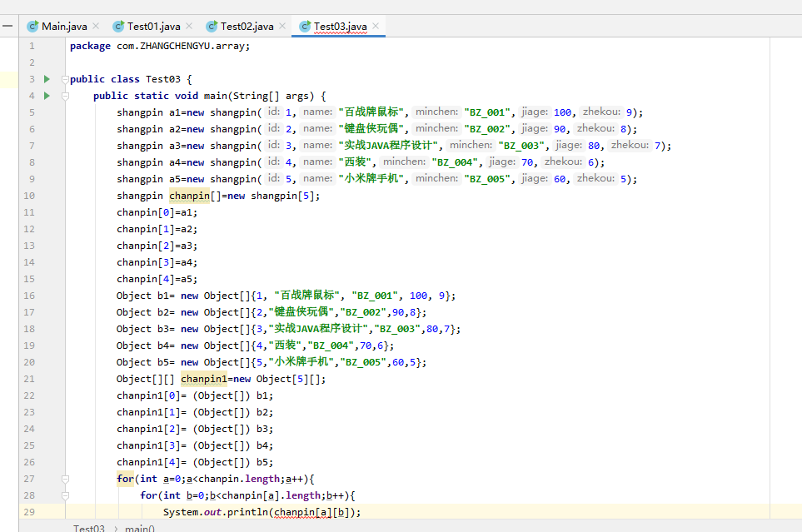Screen dimensions: 802x532
Task: Click chanpin1[2] assignment on line 24
Action: [x=194, y=429]
